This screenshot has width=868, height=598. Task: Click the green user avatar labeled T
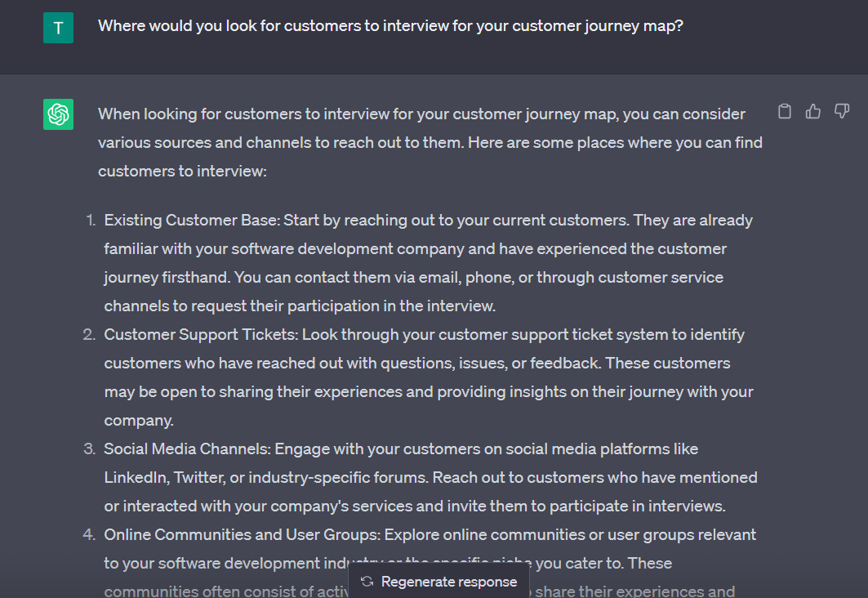[x=58, y=28]
